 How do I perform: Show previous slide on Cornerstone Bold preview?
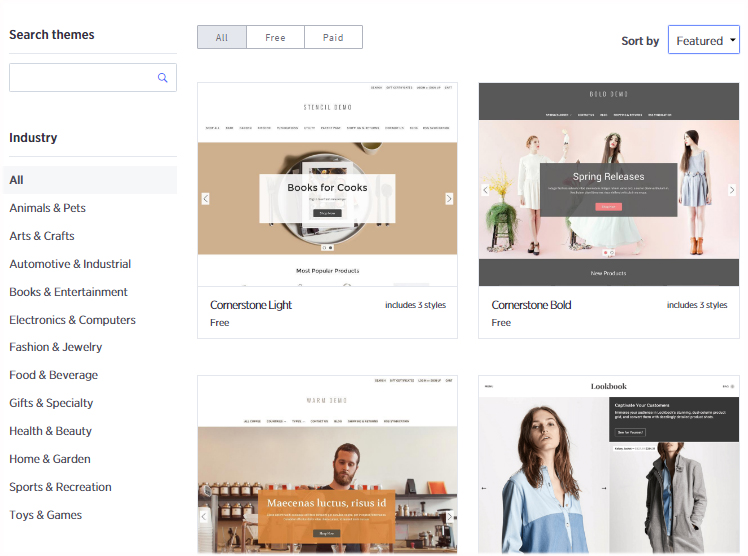tap(485, 190)
